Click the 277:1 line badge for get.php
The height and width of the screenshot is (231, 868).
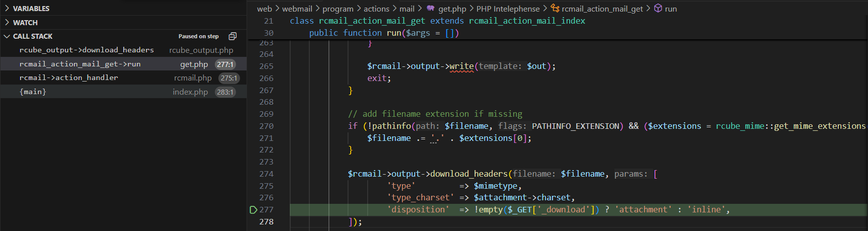tap(225, 64)
